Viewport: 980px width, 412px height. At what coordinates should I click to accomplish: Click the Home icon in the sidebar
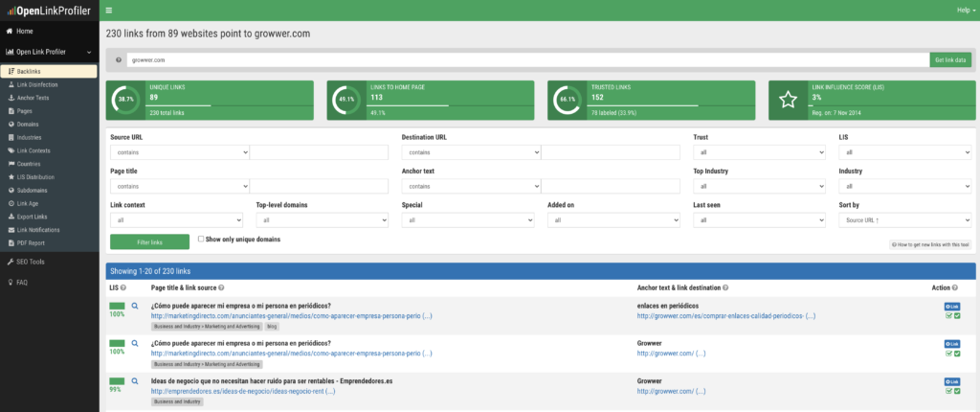point(10,31)
